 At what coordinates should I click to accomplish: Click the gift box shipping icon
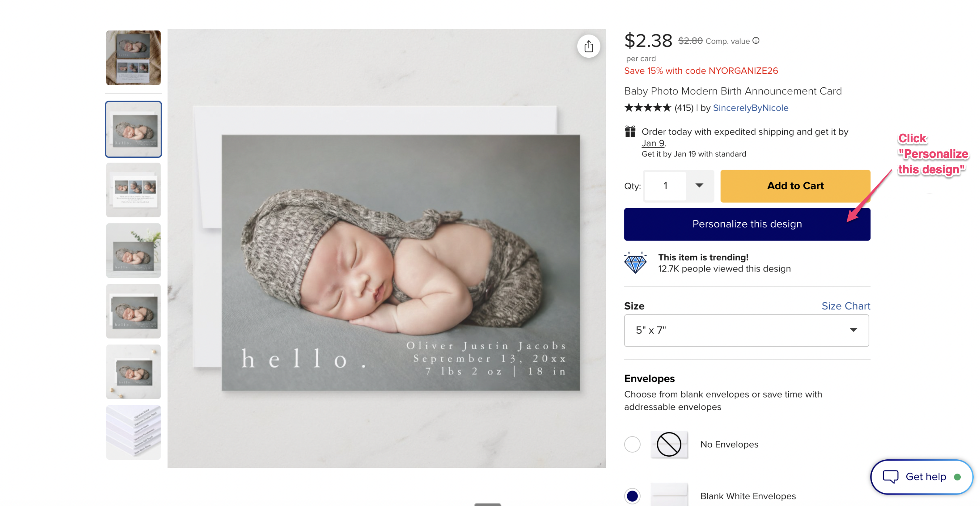click(630, 132)
